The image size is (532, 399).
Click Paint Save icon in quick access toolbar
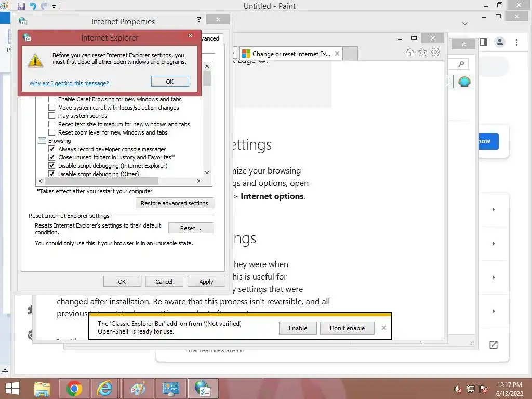click(21, 6)
